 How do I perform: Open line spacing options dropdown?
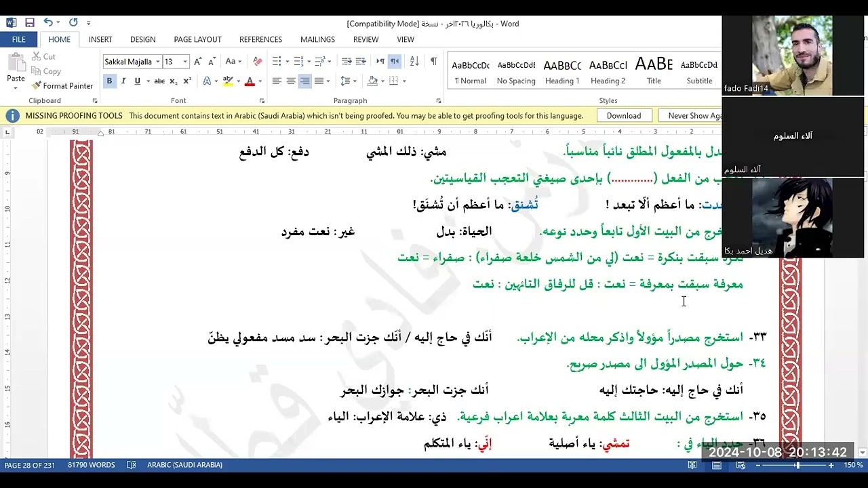pos(355,81)
